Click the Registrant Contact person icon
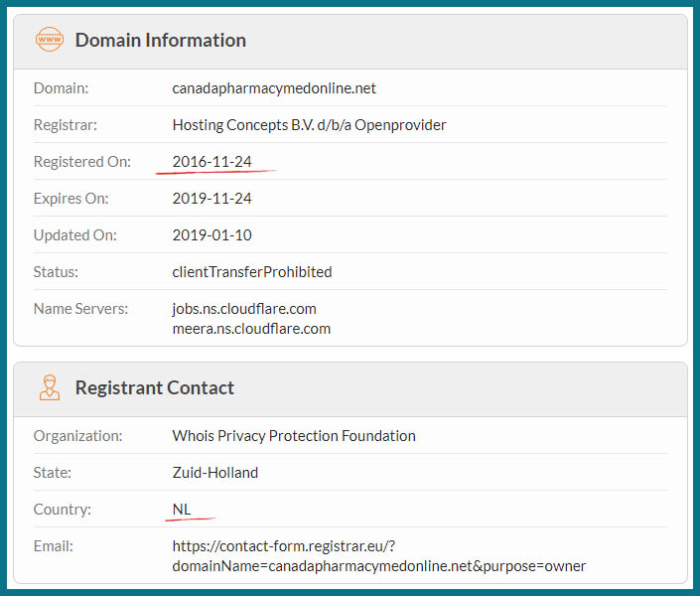The height and width of the screenshot is (596, 700). pyautogui.click(x=49, y=387)
